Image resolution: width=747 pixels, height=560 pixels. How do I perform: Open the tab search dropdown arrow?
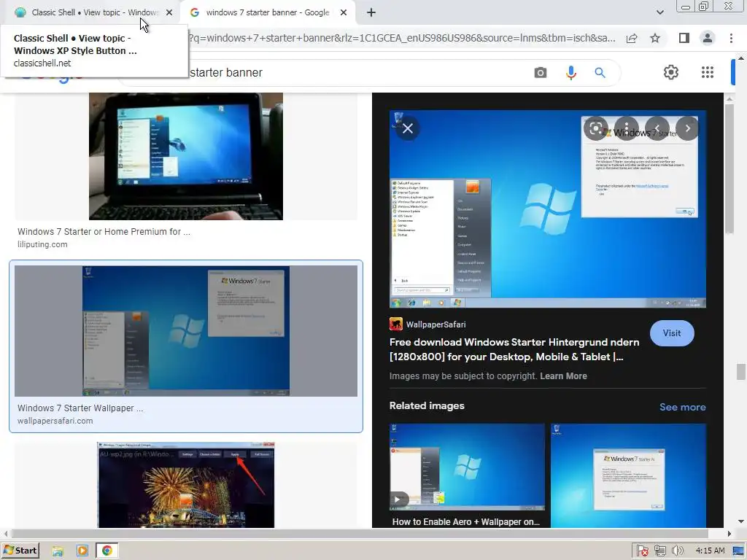coord(659,12)
